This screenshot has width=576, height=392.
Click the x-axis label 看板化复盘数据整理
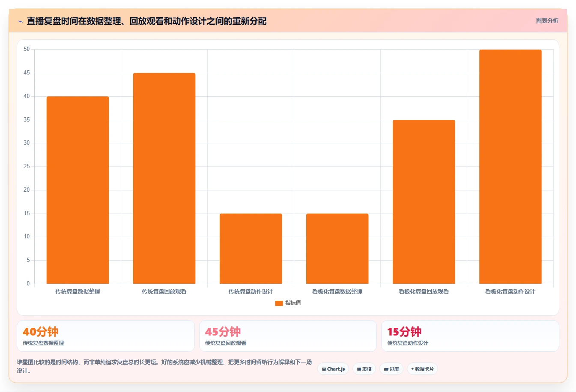[337, 291]
